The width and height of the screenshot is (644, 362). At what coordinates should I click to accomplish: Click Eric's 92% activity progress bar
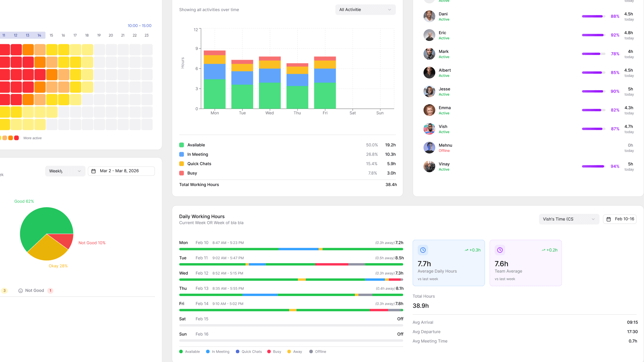pyautogui.click(x=593, y=35)
